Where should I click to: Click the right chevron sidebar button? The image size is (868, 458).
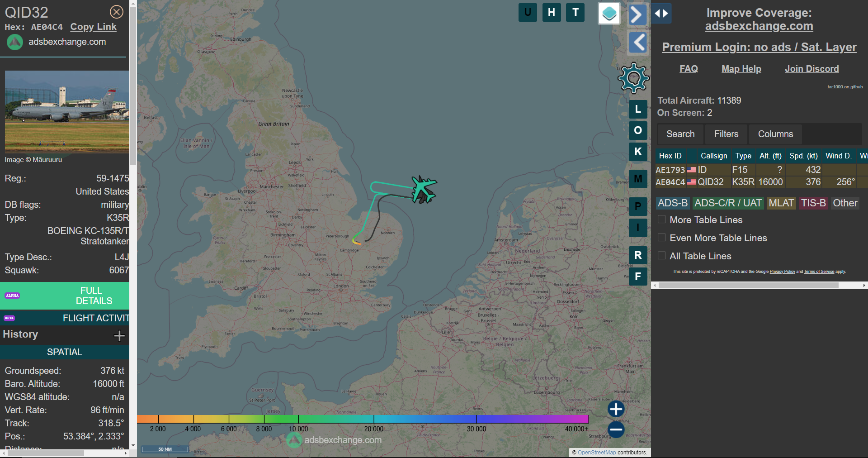click(637, 14)
